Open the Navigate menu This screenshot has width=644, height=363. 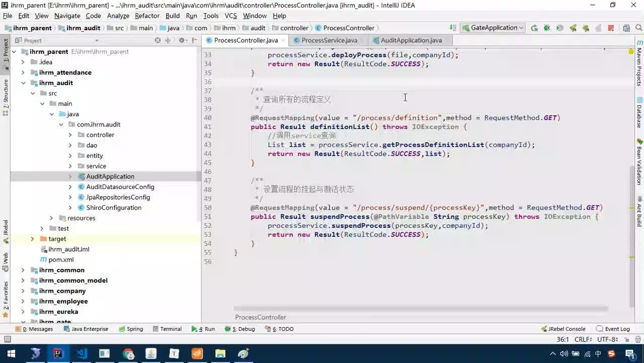pos(67,16)
